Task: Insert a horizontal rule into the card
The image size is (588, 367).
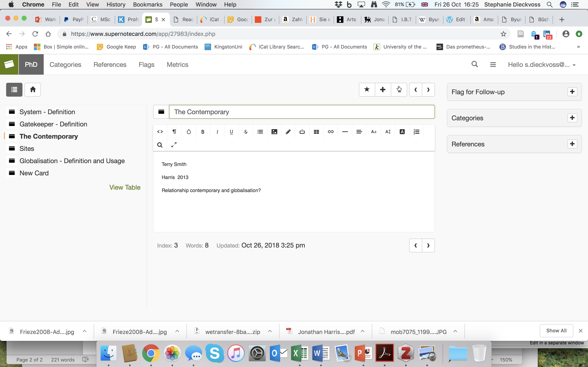Action: [x=345, y=132]
